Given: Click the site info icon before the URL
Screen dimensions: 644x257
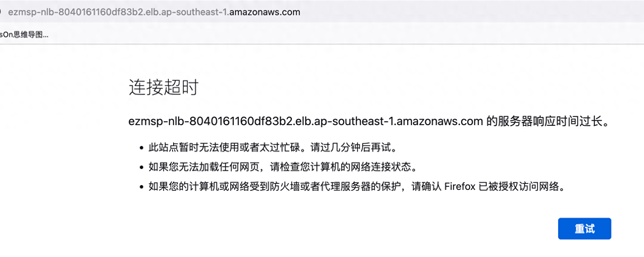Looking at the screenshot, I should pos(1,12).
